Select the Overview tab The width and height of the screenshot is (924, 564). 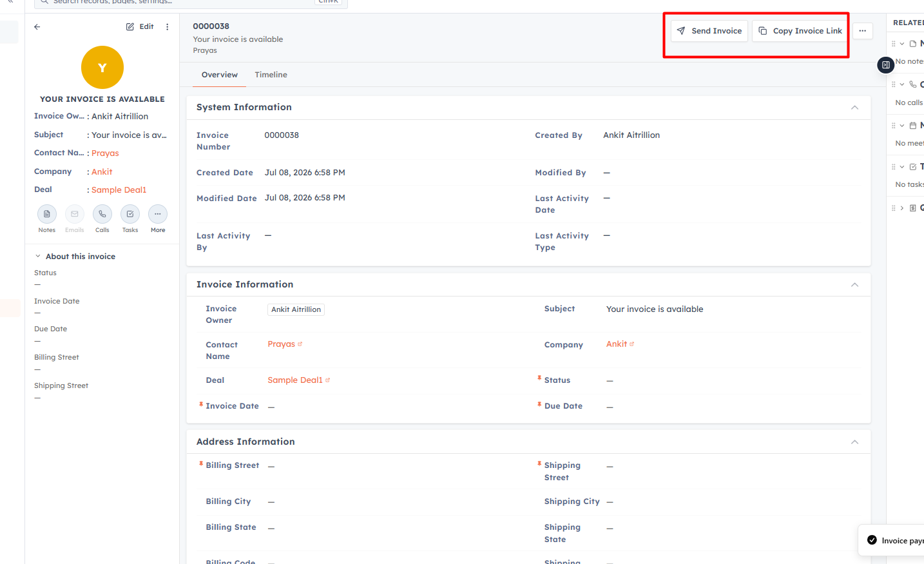coord(220,75)
